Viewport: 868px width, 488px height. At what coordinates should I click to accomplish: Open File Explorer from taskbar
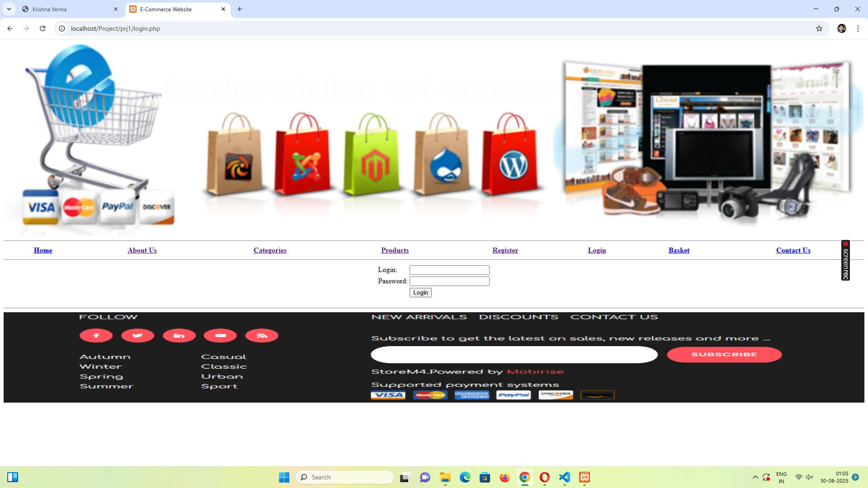pos(445,477)
